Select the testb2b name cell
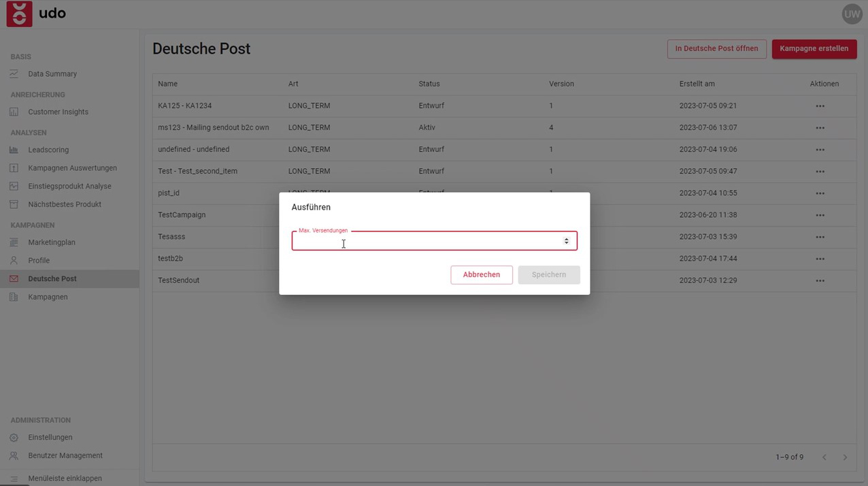The image size is (868, 486). point(171,258)
